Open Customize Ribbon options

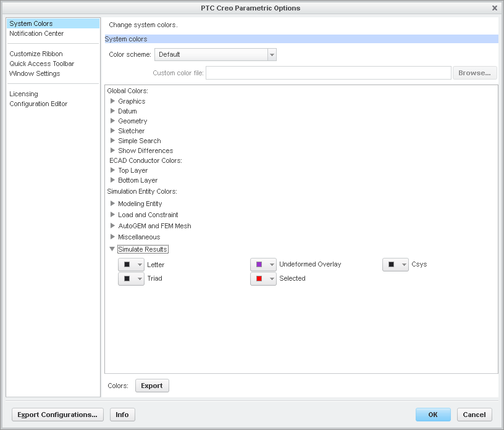pos(36,54)
